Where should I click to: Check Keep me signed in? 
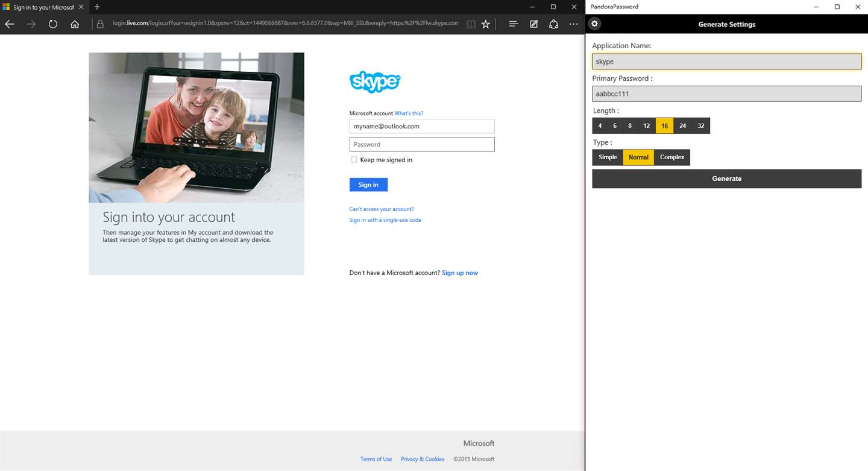[x=354, y=160]
